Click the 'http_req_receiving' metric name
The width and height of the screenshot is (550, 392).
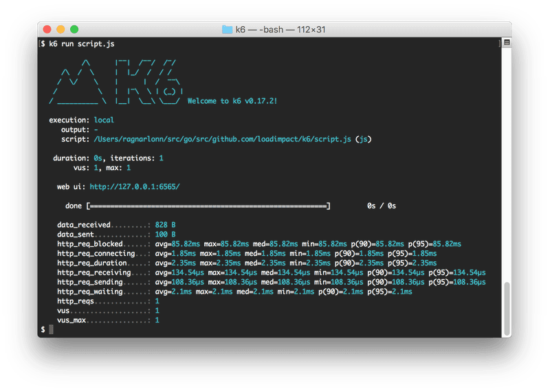(94, 272)
